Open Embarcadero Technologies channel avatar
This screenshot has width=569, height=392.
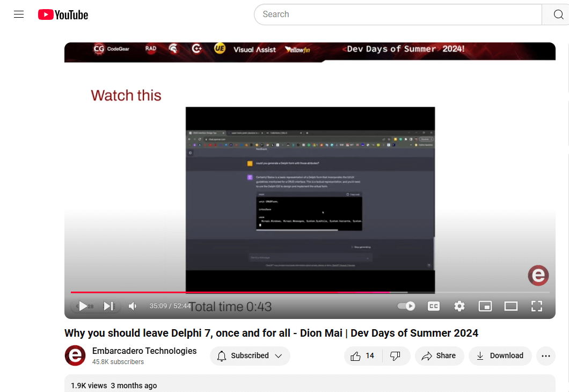(75, 355)
